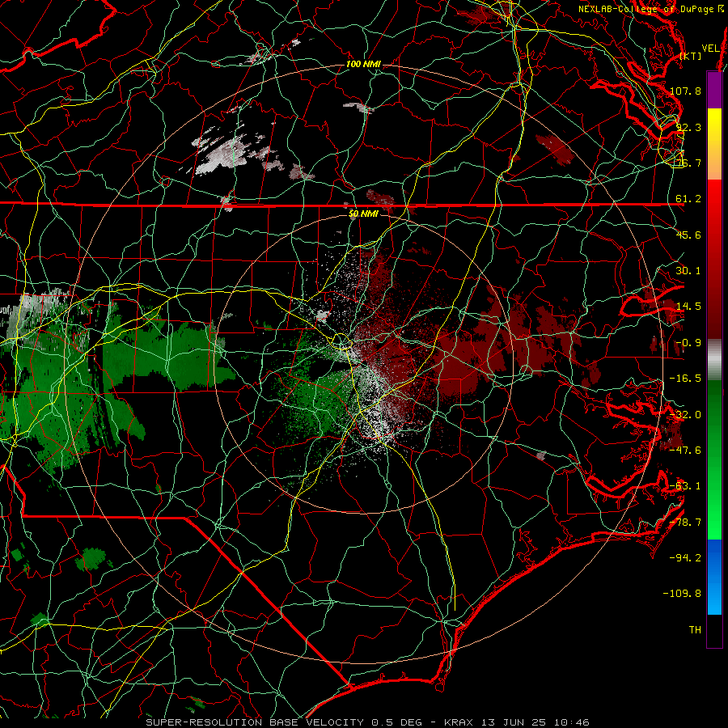Click the VEL legend title
Screen dimensions: 728x728
click(710, 49)
